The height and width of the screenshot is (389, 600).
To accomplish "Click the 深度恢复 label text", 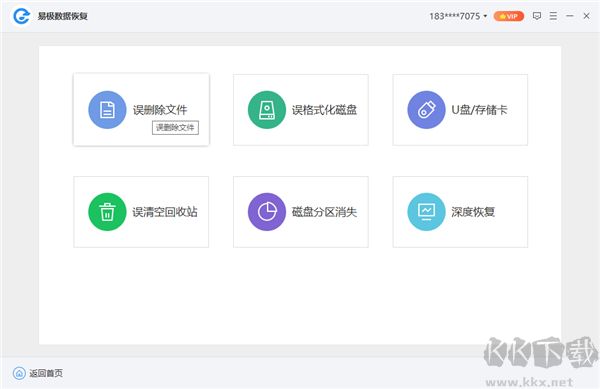I will [x=473, y=212].
